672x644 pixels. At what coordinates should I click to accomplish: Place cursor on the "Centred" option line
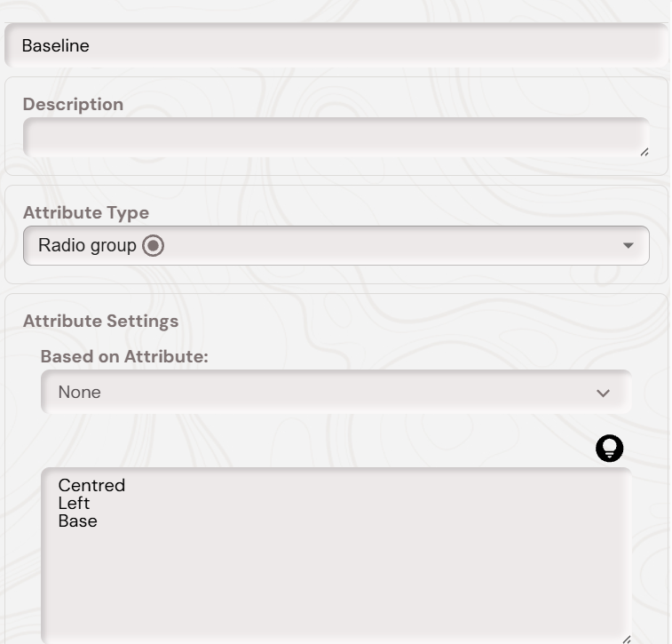91,486
